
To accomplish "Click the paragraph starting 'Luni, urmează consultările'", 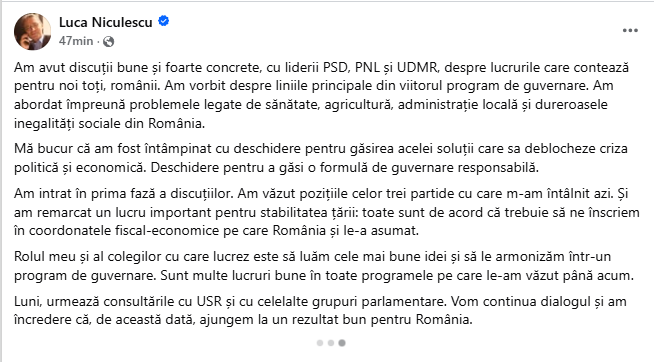I will (x=320, y=310).
